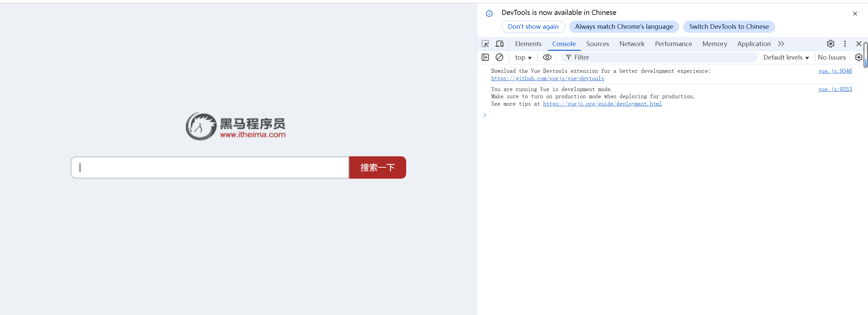The height and width of the screenshot is (315, 868).
Task: Open the vuejs.org deployment guide link
Action: [602, 104]
